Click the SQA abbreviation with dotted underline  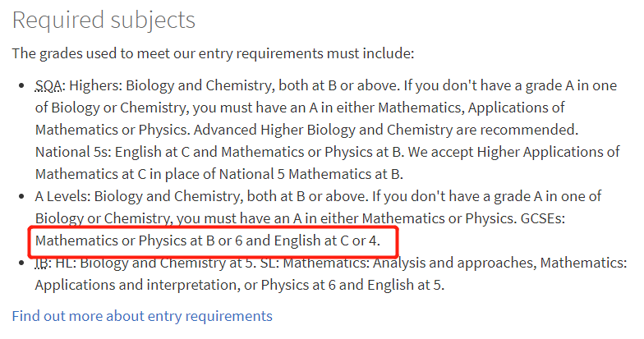pyautogui.click(x=48, y=85)
